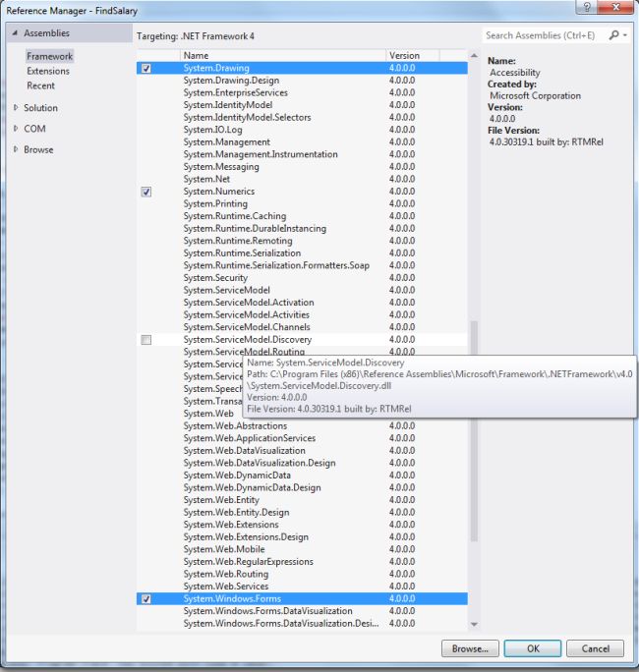Uncheck the System.Numerics checkbox
Screen dimensions: 639x672
145,192
